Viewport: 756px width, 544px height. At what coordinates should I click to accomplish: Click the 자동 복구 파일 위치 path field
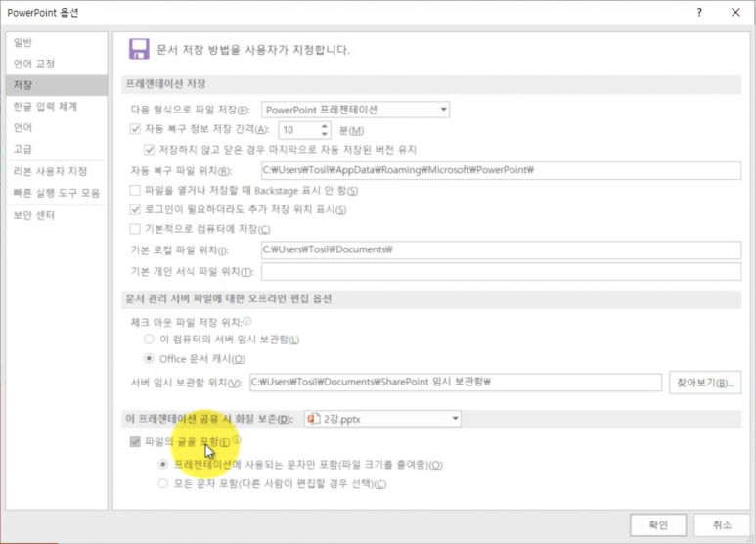[501, 170]
